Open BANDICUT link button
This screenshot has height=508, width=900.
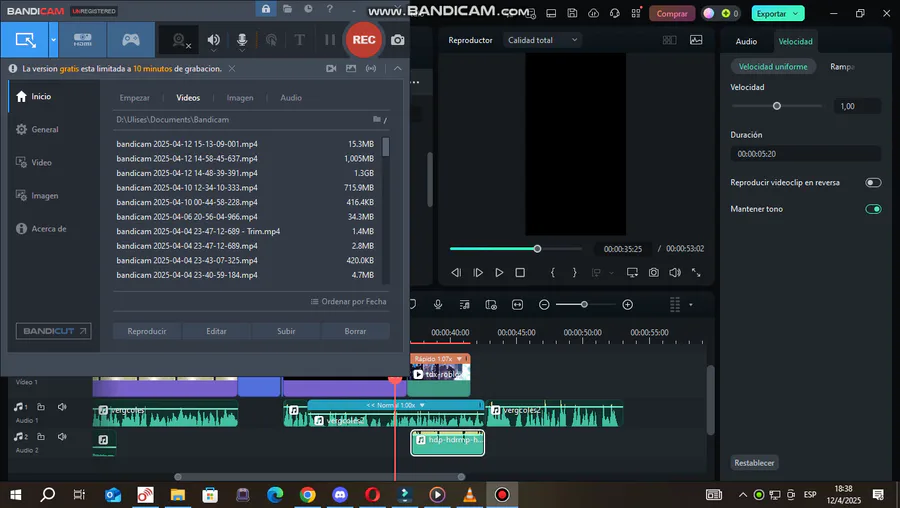coord(53,331)
